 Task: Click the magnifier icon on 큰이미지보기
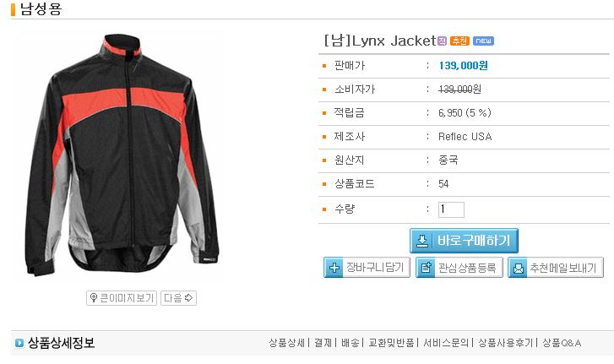pyautogui.click(x=93, y=298)
